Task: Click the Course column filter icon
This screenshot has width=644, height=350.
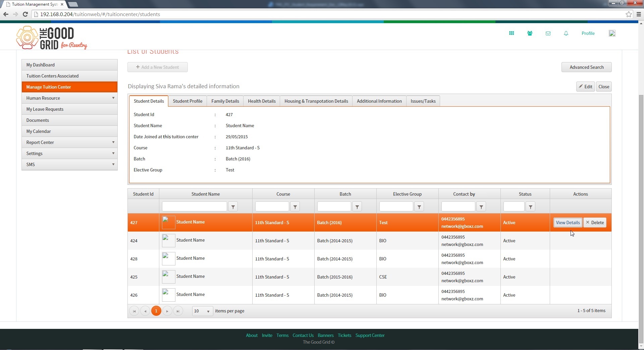Action: point(295,207)
